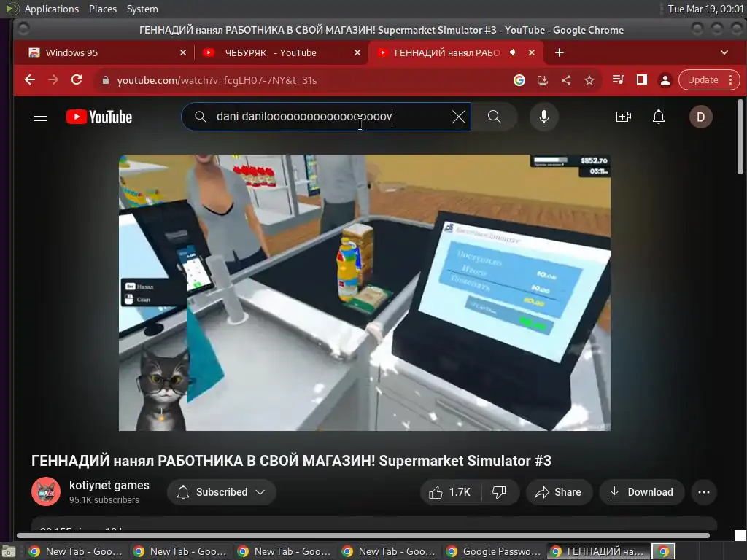The image size is (747, 560).
Task: Open more actions ellipsis under video
Action: [x=704, y=492]
